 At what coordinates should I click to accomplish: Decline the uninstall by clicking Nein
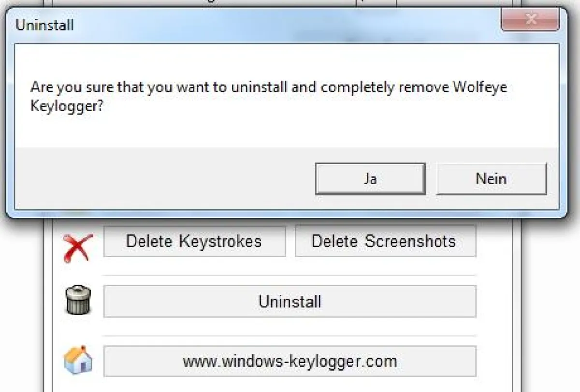tap(491, 179)
